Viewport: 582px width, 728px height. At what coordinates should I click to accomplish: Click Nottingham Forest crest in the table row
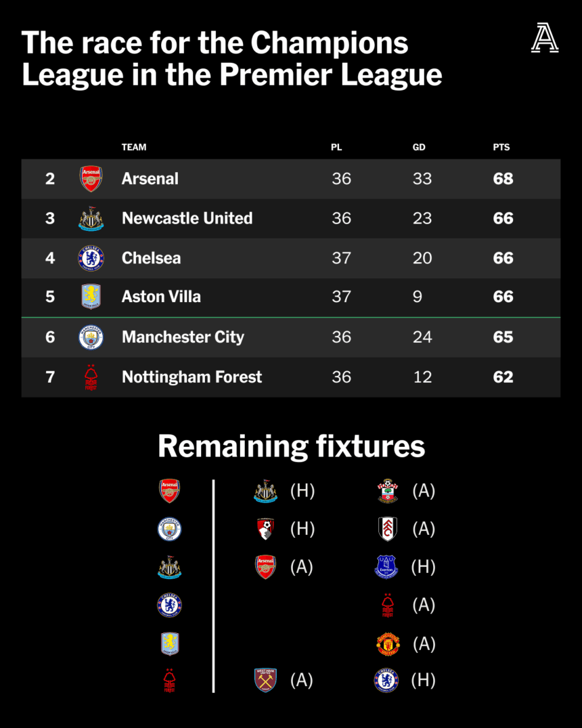[91, 377]
